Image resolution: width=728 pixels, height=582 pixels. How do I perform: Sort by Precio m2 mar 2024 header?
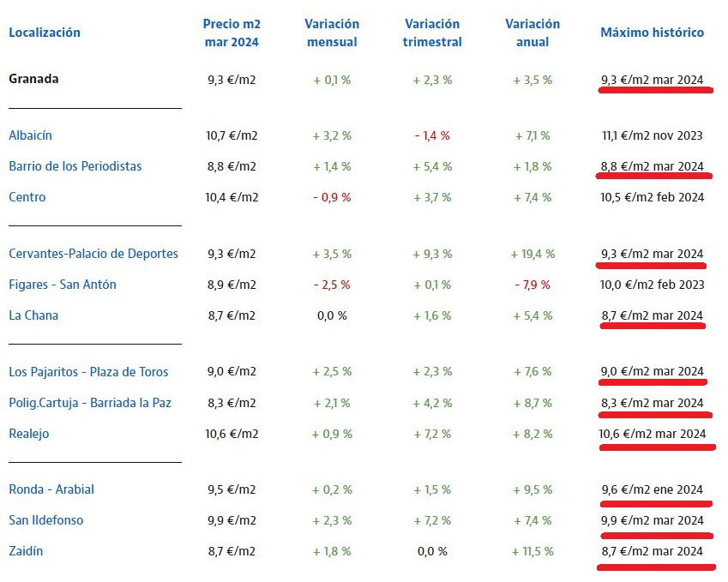coord(232,33)
